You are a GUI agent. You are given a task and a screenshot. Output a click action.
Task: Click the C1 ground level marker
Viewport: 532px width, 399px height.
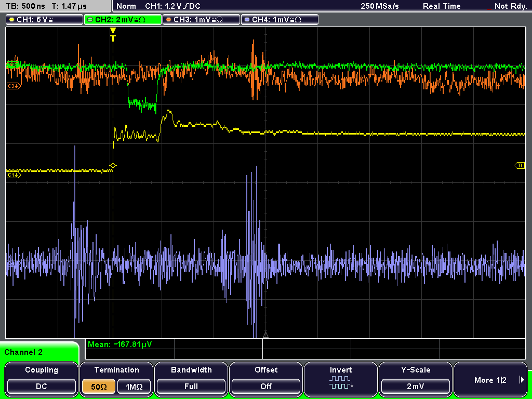(x=14, y=175)
